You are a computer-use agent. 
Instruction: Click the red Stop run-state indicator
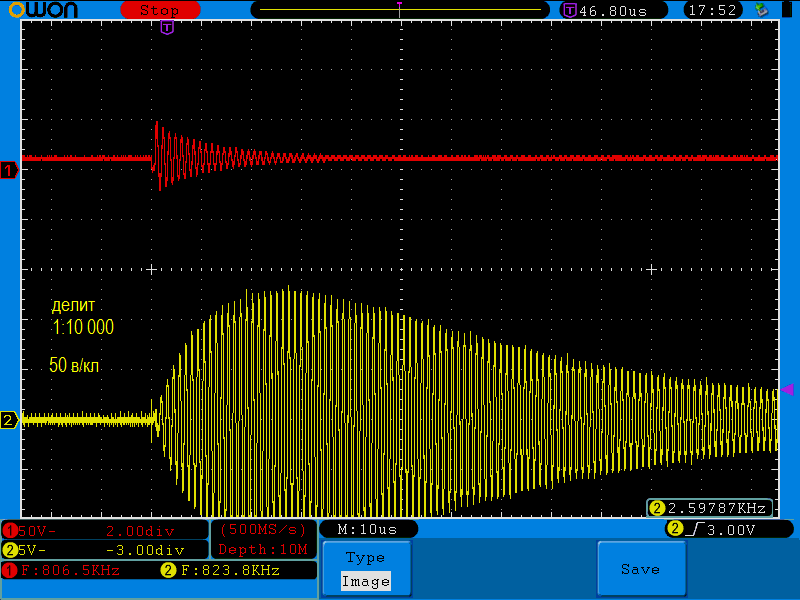pyautogui.click(x=160, y=10)
